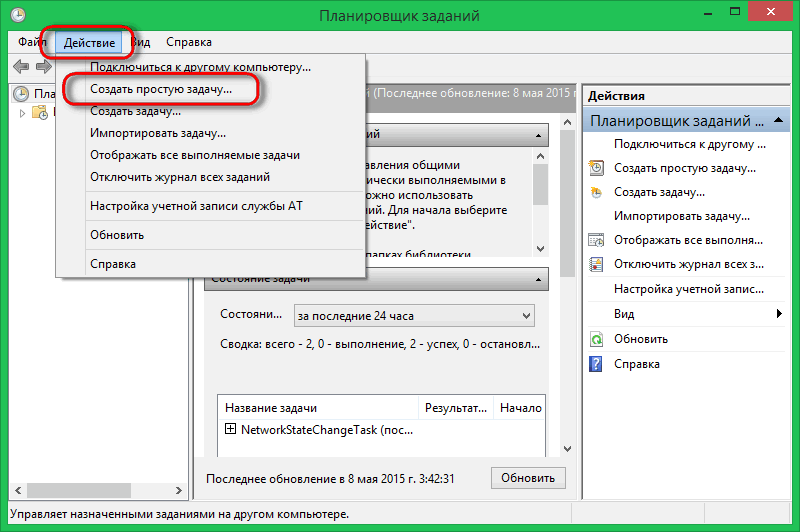Expand the NetworkStateChangeTask row plus box
The height and width of the screenshot is (532, 800).
pos(230,429)
